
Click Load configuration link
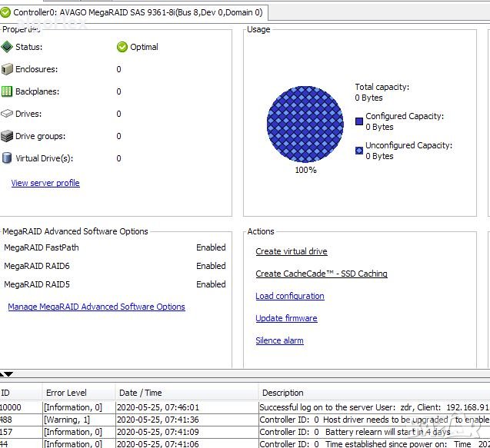(x=289, y=296)
